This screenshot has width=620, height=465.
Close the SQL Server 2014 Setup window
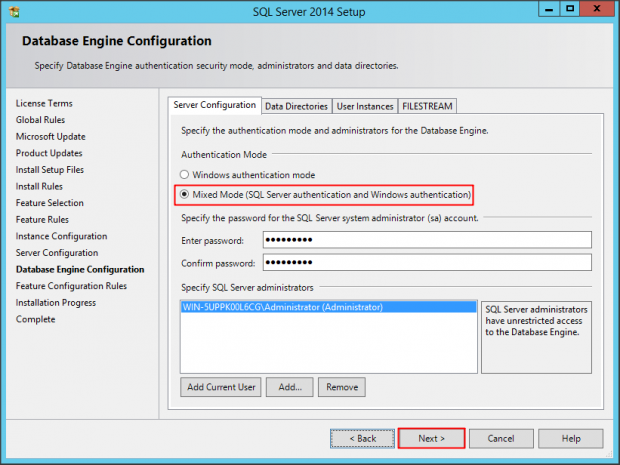(597, 9)
